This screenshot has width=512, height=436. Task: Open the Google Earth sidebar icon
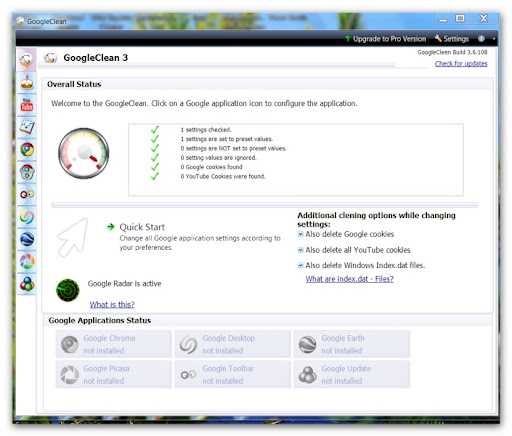point(27,239)
